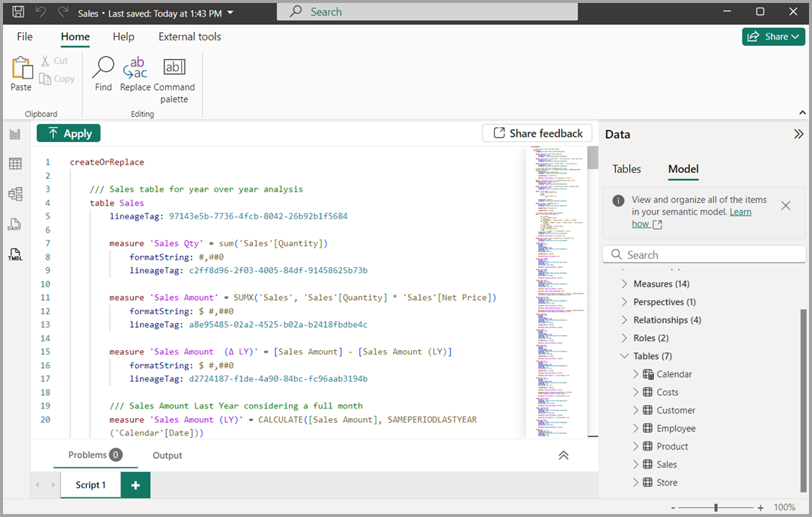Open Table view from the left sidebar
The height and width of the screenshot is (517, 812).
point(16,163)
